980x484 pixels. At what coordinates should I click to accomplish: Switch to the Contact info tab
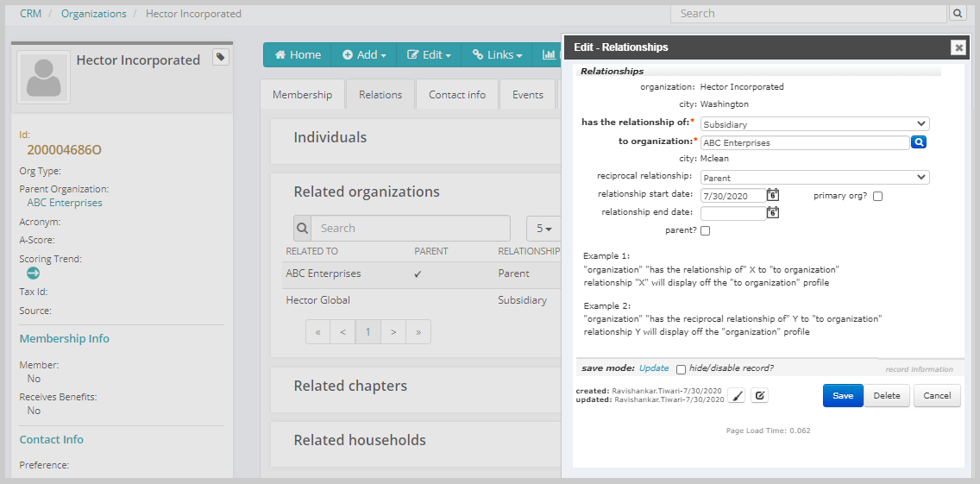[x=457, y=94]
